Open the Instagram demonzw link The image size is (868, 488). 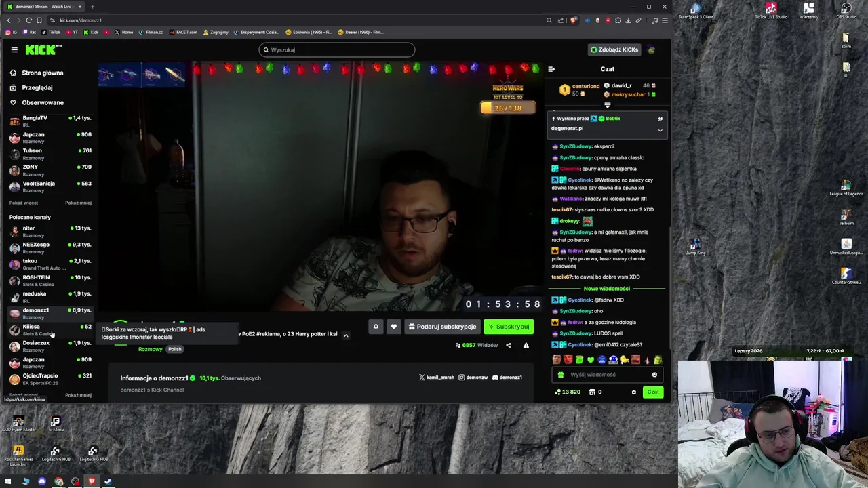pyautogui.click(x=473, y=378)
